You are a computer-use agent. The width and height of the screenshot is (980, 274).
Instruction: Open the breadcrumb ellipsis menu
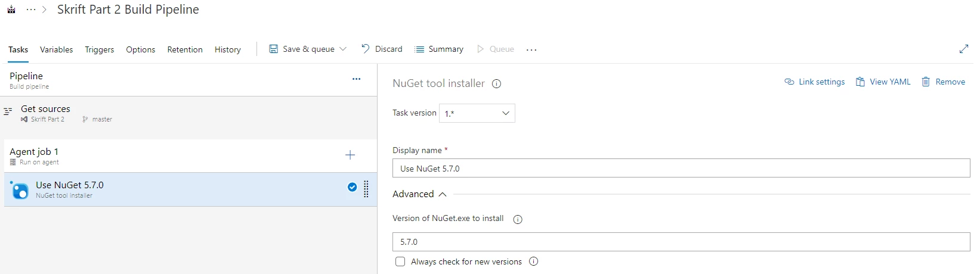[31, 10]
